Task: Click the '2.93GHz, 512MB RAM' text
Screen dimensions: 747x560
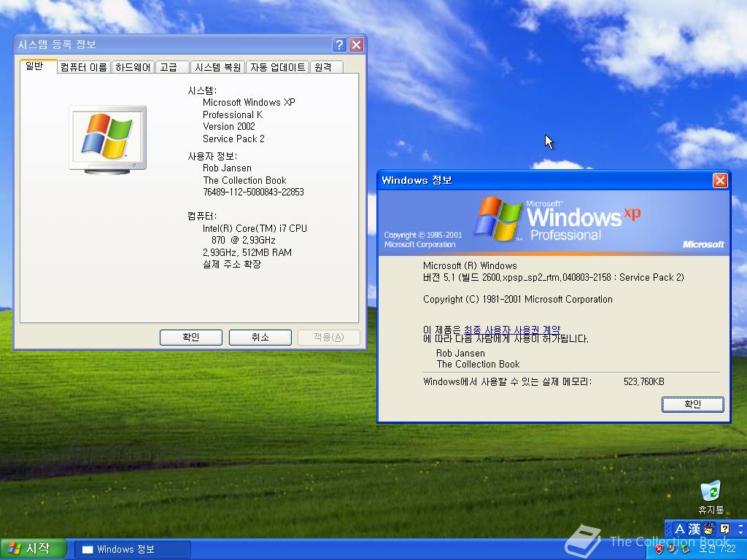Action: tap(247, 252)
